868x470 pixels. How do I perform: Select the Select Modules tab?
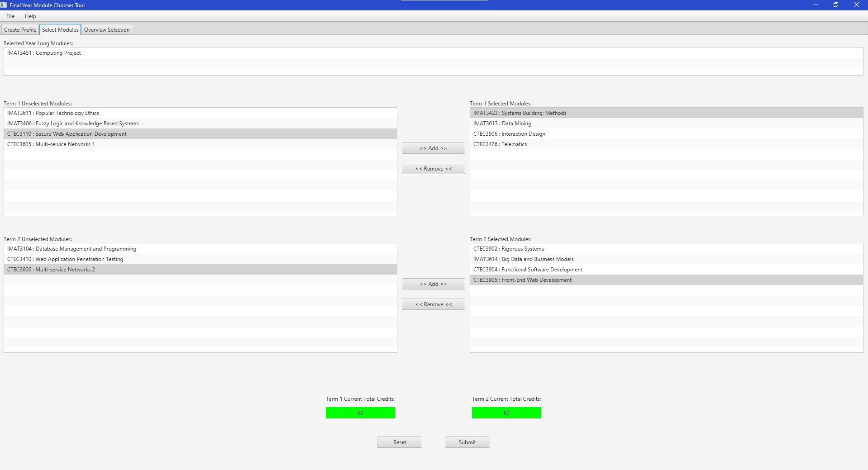coord(60,30)
